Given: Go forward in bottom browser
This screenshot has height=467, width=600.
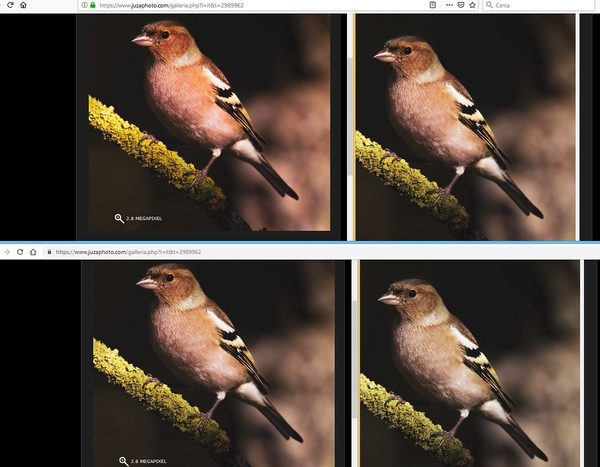Looking at the screenshot, I should click(6, 252).
